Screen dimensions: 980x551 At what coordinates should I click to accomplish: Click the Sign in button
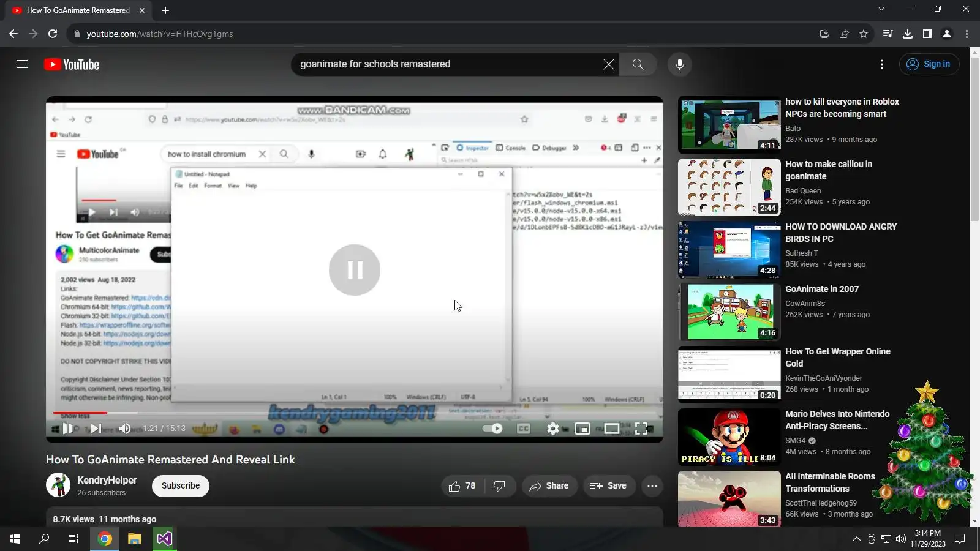[929, 64]
